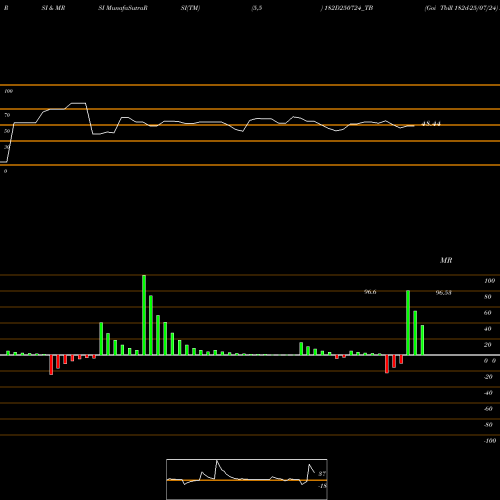Click the tallest green MR bar
Image resolution: width=500 pixels, height=500 pixels.
point(144,315)
